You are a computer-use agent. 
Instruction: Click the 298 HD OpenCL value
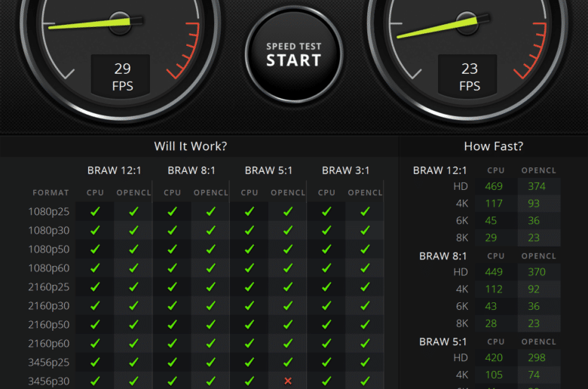pos(537,357)
